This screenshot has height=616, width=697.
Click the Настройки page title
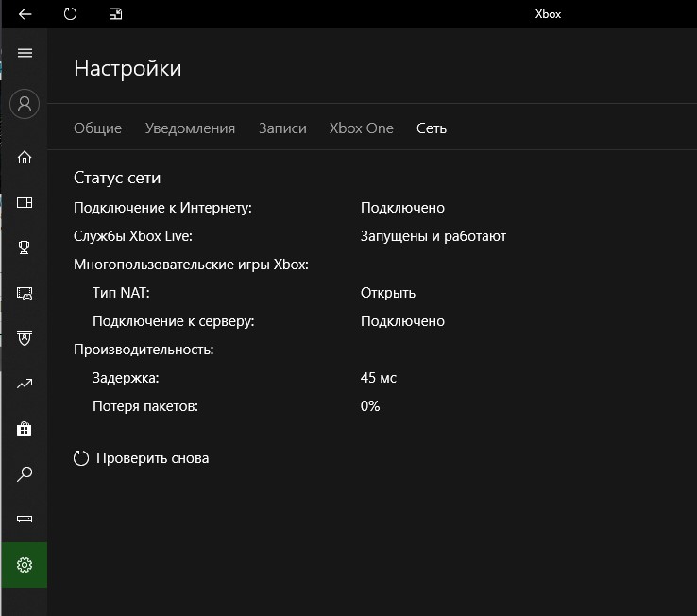pos(127,68)
